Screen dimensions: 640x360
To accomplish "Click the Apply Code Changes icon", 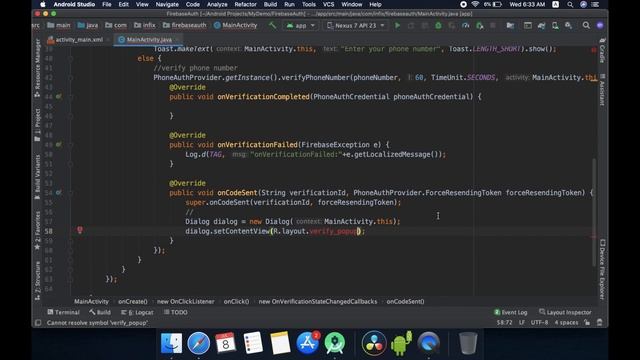I will click(x=424, y=25).
